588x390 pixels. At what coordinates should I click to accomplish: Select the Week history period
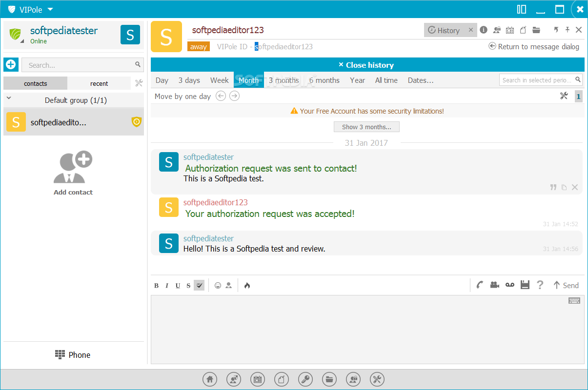(220, 80)
